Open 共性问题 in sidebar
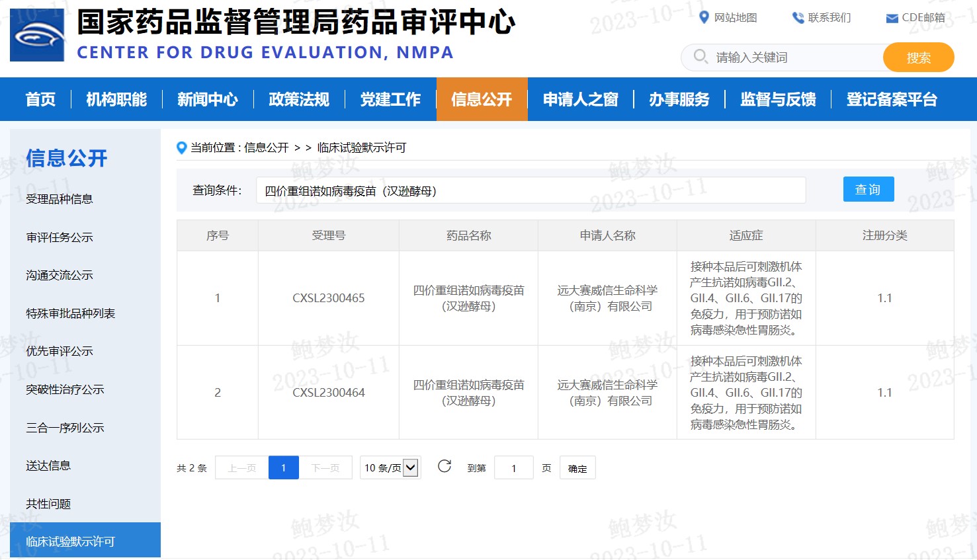The height and width of the screenshot is (560, 977). 48,504
